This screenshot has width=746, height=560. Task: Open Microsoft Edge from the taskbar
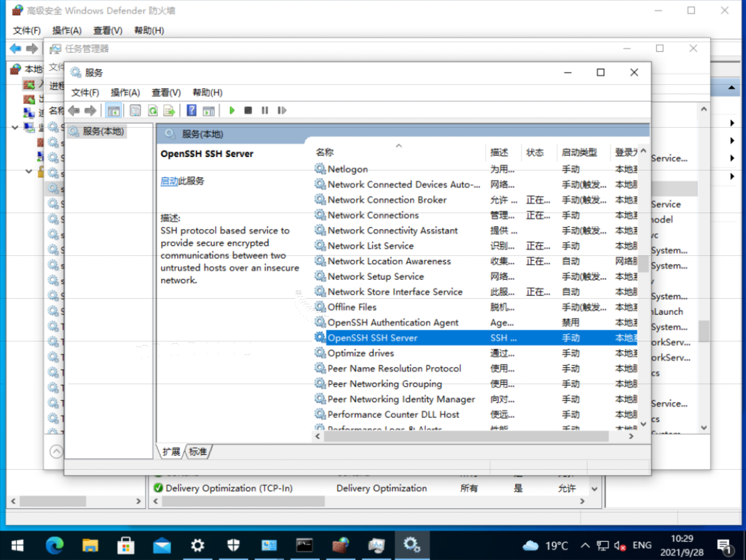point(55,545)
